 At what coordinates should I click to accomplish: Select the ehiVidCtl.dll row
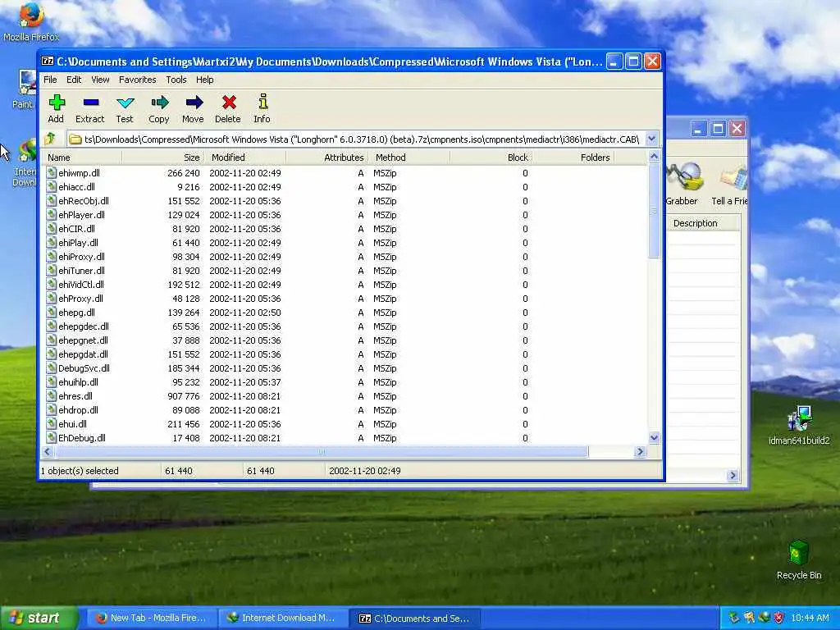coord(345,285)
